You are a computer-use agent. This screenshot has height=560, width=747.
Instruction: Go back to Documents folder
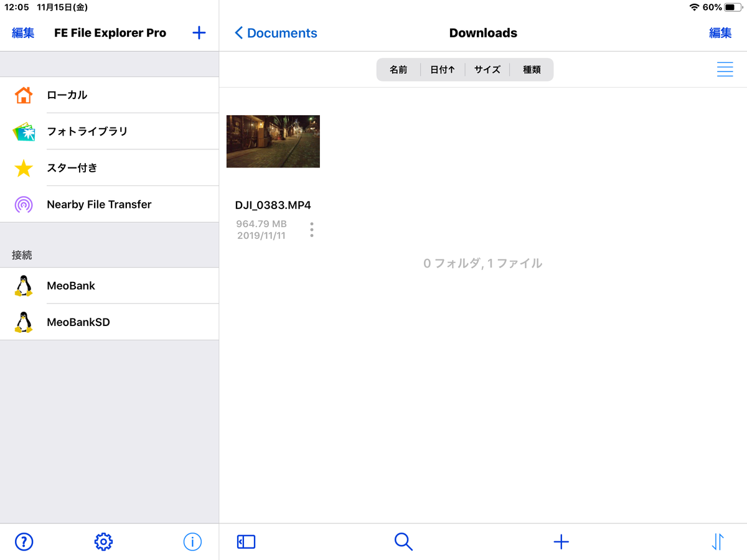click(x=276, y=32)
